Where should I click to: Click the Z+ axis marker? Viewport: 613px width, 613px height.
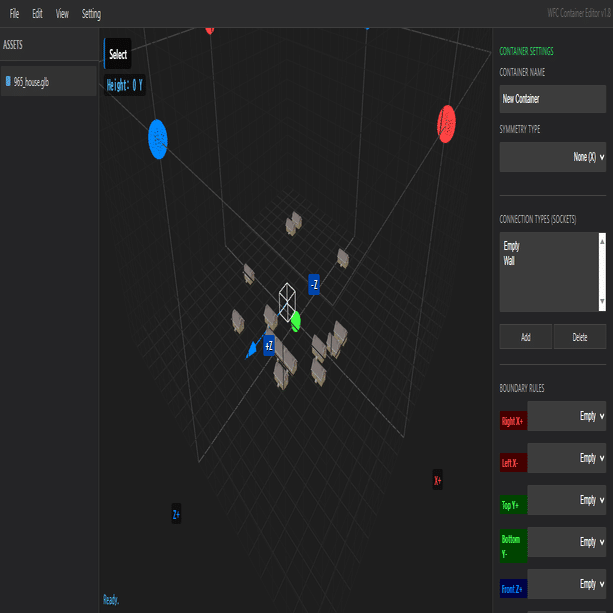pos(176,514)
